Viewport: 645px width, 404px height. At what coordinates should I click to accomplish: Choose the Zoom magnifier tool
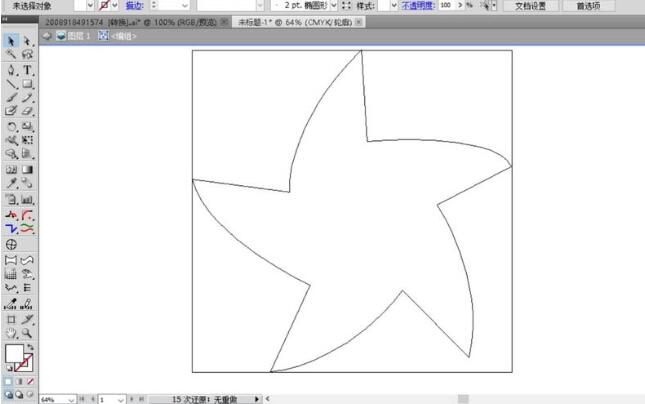click(27, 333)
